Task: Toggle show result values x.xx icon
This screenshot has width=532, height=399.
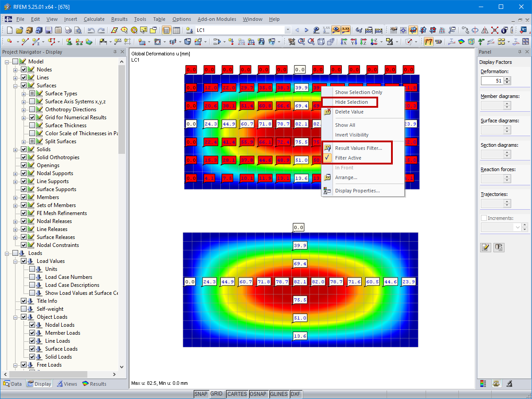Action: (346, 30)
